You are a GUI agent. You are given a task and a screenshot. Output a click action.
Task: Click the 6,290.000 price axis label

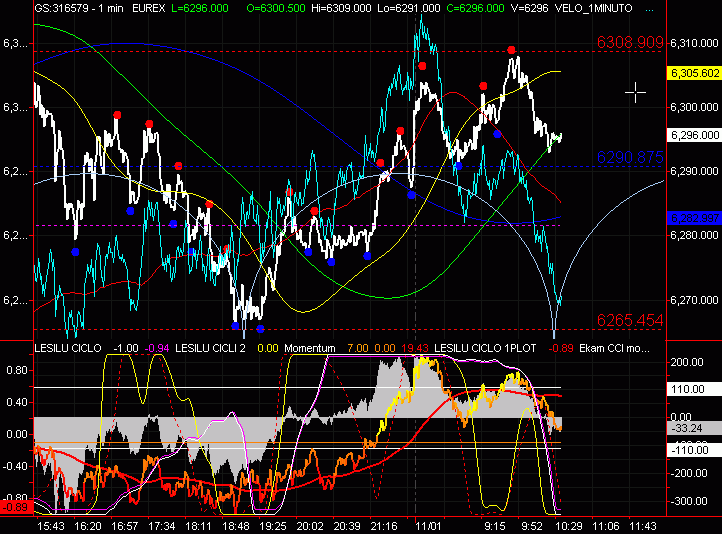pyautogui.click(x=694, y=171)
